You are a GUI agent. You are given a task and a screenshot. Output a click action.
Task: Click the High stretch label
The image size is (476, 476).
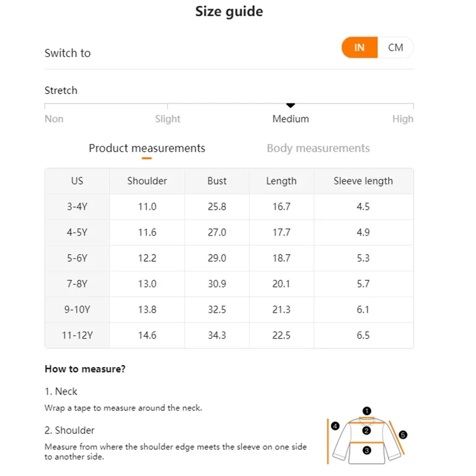pos(402,119)
